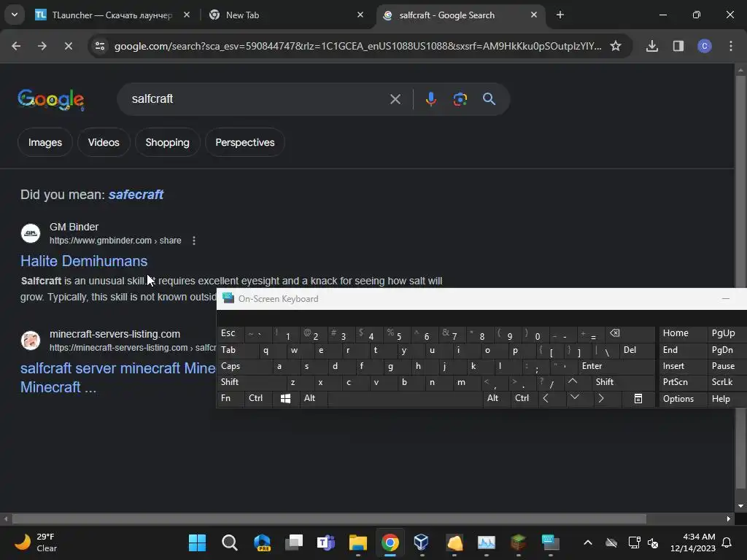Click the vertical page scrollbar
Image resolution: width=747 pixels, height=560 pixels.
coord(740,281)
